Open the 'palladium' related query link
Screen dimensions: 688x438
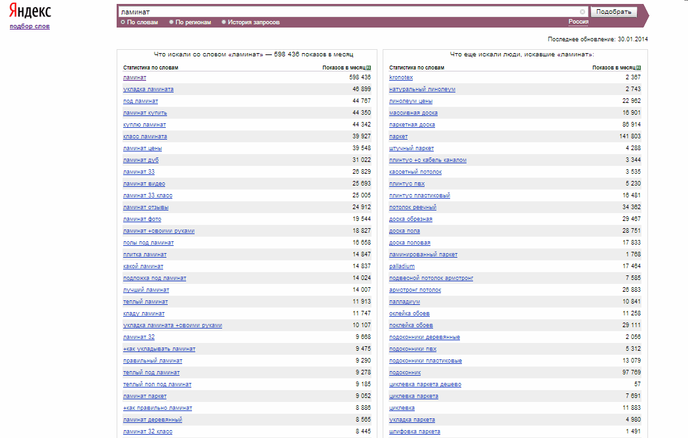click(x=402, y=266)
